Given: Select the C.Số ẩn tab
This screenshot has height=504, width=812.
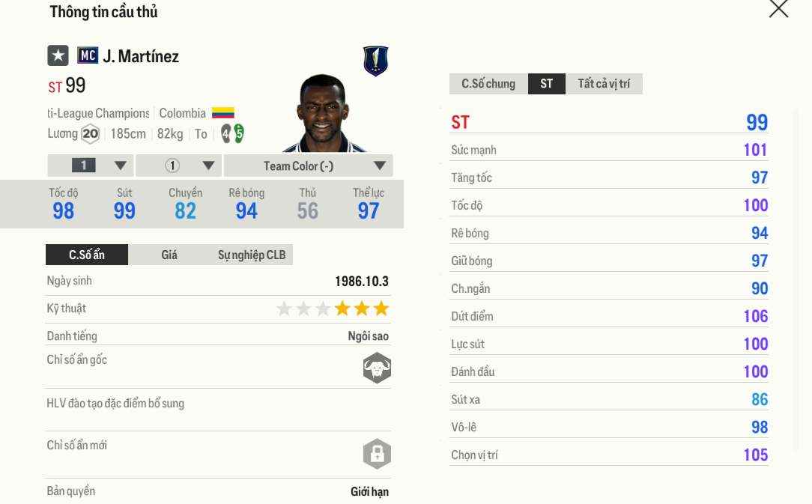Looking at the screenshot, I should [x=87, y=255].
